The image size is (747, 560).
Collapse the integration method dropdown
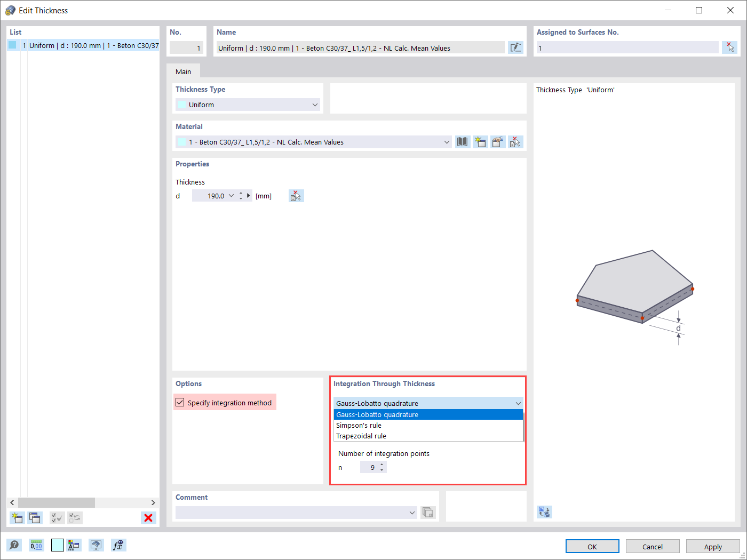tap(518, 403)
